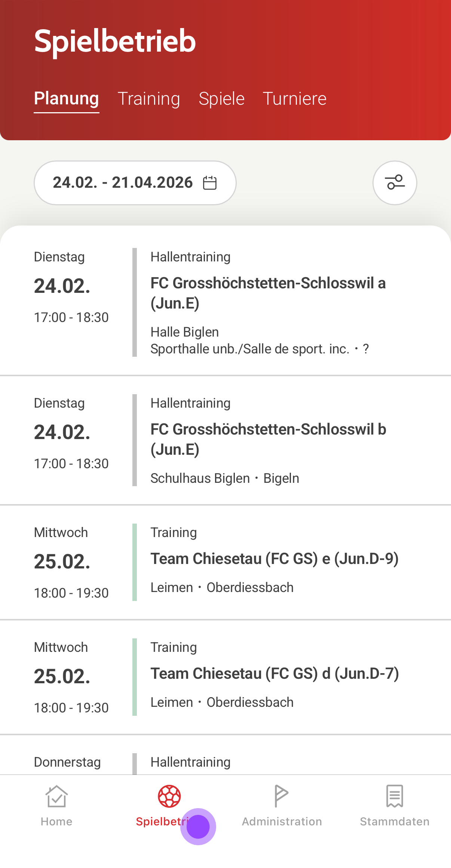Tap the Spielbetrieb page heading
451x868 pixels.
(x=115, y=41)
